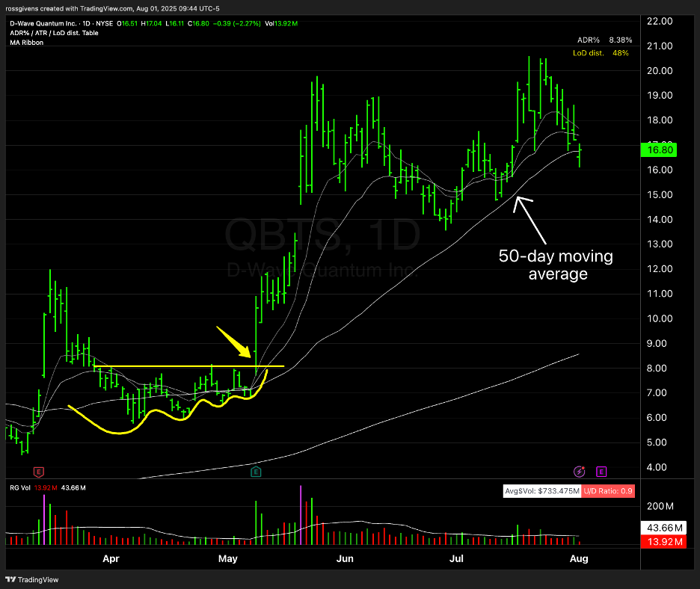Click the 50-day moving average text note
Screen dimensions: 700x589
[x=556, y=265]
